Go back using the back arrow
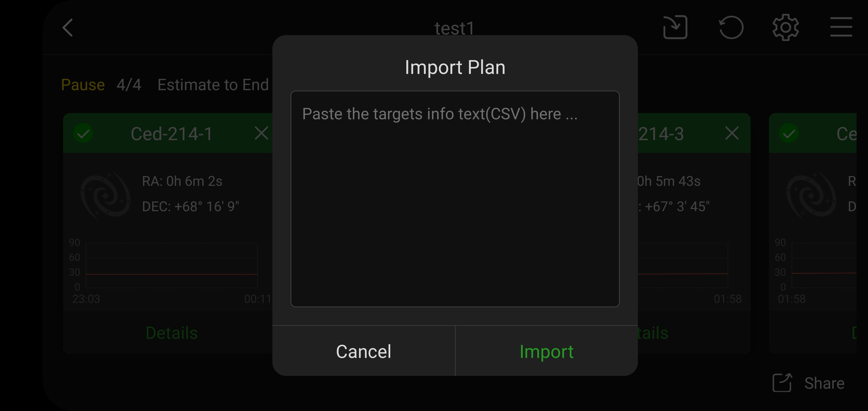Screen dimensions: 868x411 [x=68, y=28]
